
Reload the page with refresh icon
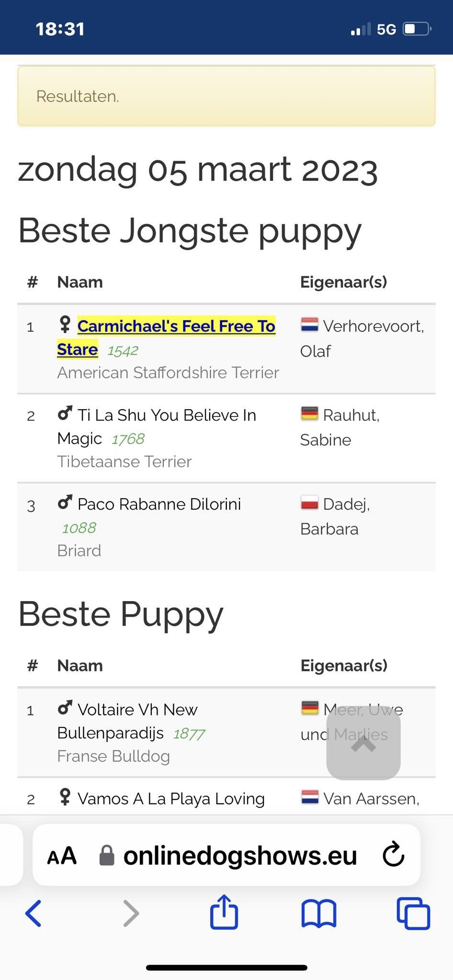point(394,854)
